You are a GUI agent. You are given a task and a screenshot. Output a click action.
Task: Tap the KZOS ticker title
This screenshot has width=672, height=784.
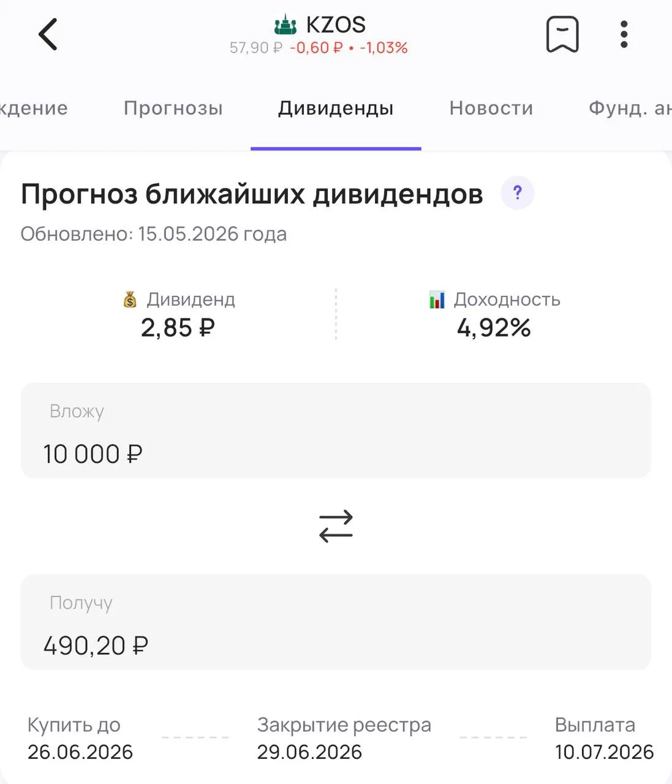(336, 25)
